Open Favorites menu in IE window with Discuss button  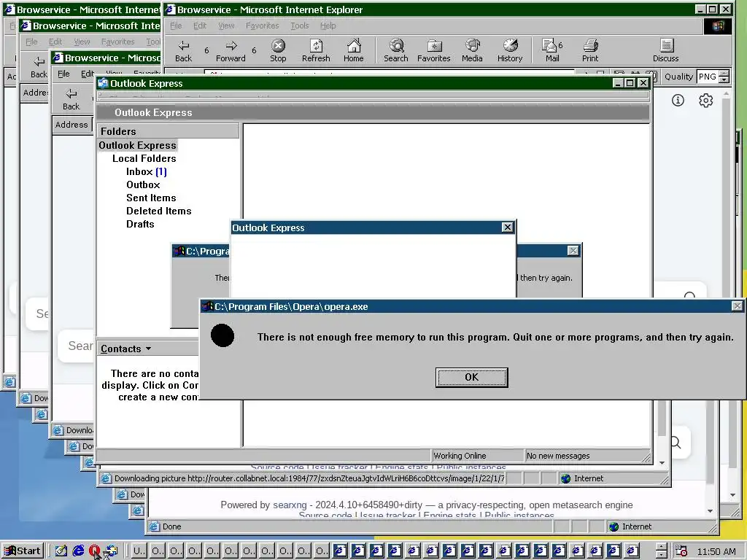(x=263, y=26)
